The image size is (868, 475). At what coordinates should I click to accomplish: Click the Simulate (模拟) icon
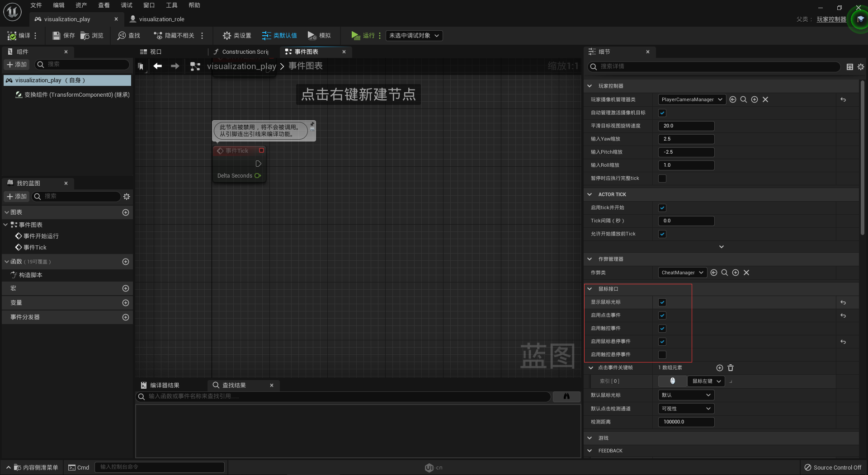(x=312, y=36)
